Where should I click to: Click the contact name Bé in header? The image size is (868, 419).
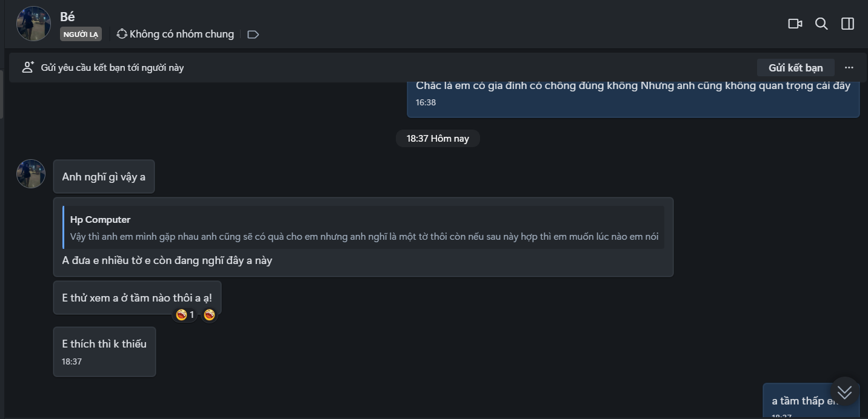67,16
